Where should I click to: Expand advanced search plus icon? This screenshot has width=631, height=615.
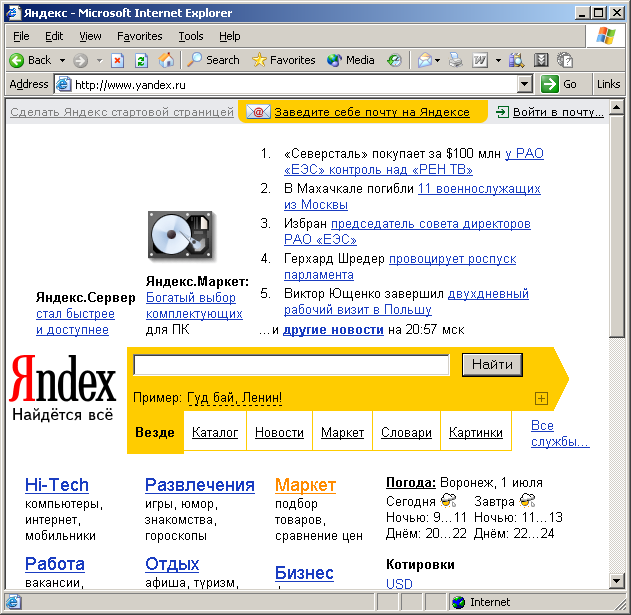(x=541, y=398)
